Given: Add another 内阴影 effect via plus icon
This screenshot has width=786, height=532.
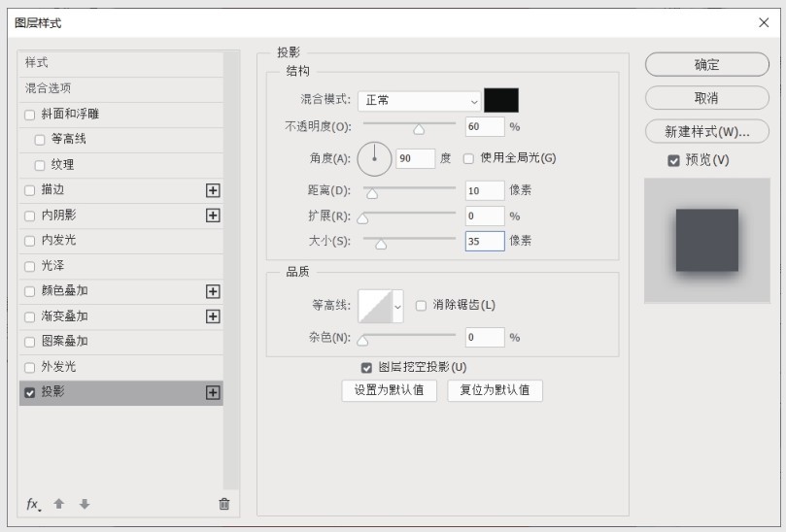Looking at the screenshot, I should (x=213, y=216).
